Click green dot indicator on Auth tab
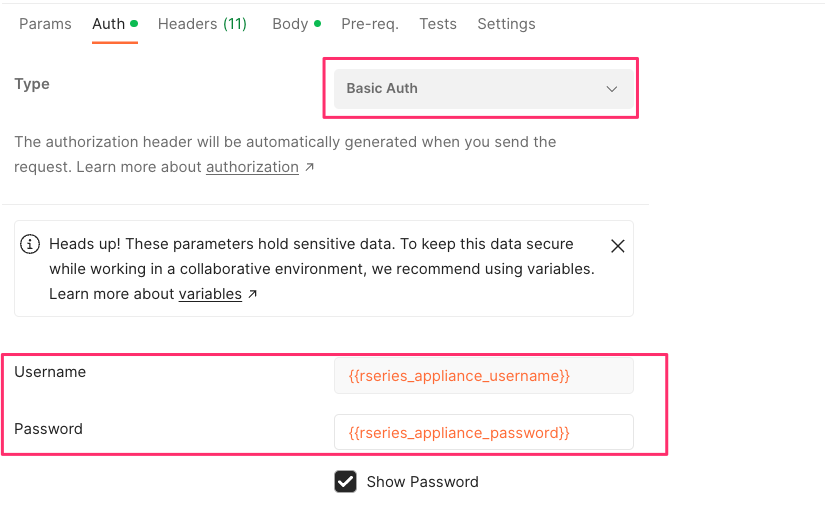Viewport: 825px width, 532px height. [x=134, y=23]
